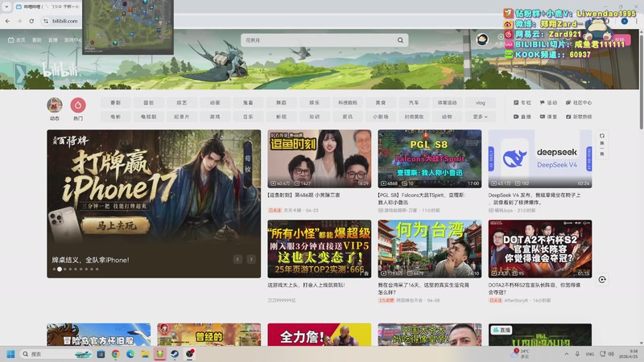The width and height of the screenshot is (644, 362).
Task: Select the 音乐 category
Action: (x=248, y=117)
